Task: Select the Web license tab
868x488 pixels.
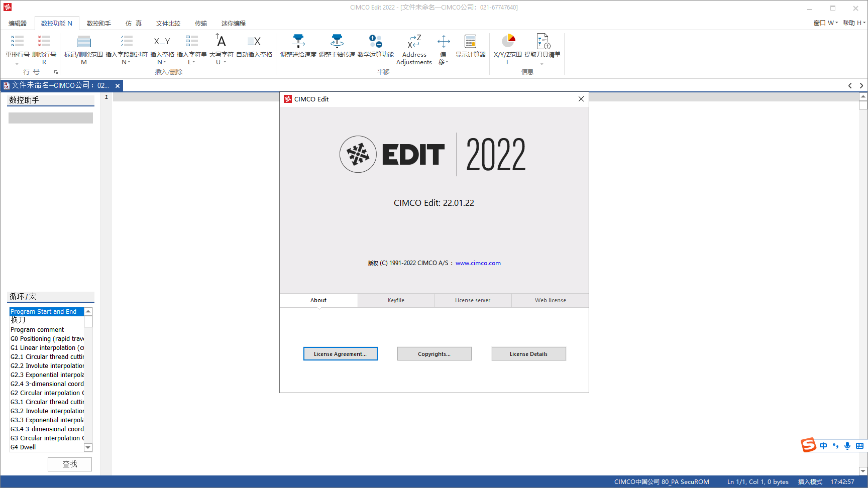Action: 550,300
